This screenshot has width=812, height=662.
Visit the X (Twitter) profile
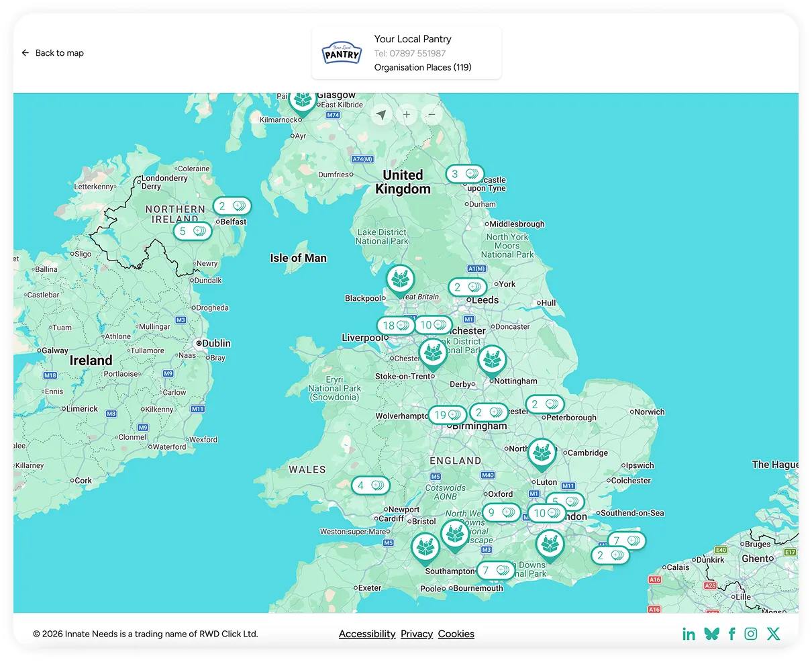773,634
